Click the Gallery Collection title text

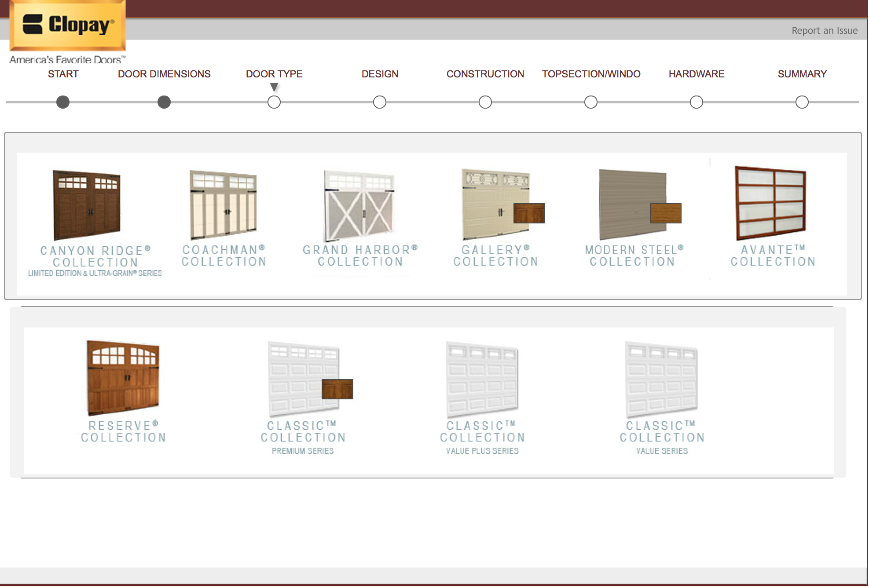496,256
